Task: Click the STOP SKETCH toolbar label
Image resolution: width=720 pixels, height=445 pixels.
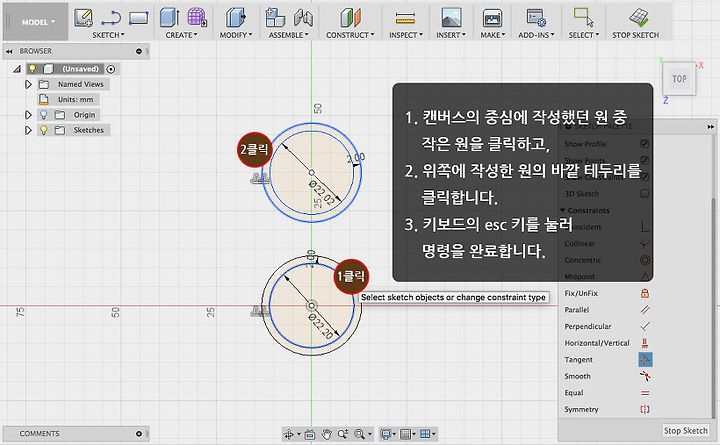Action: click(635, 35)
